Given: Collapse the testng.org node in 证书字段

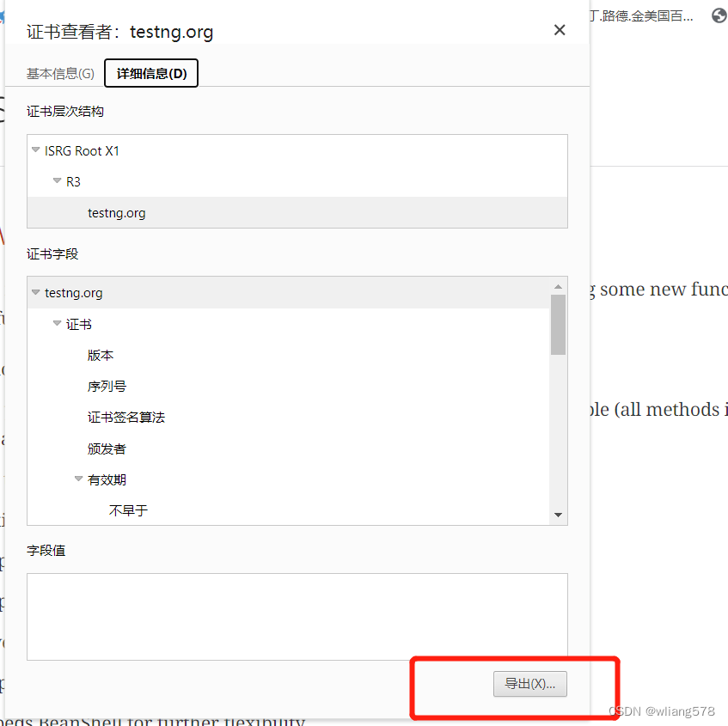Looking at the screenshot, I should click(x=35, y=292).
